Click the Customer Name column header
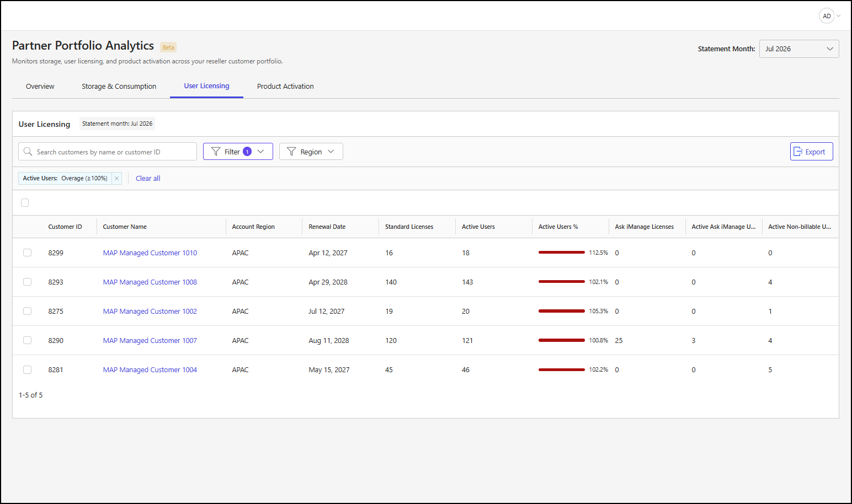 pyautogui.click(x=125, y=227)
